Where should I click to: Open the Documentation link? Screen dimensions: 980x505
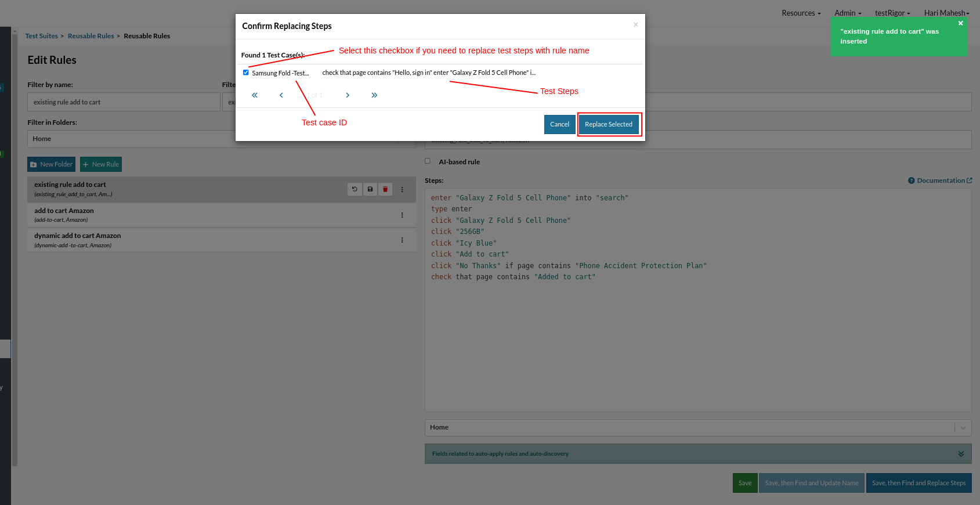point(940,181)
